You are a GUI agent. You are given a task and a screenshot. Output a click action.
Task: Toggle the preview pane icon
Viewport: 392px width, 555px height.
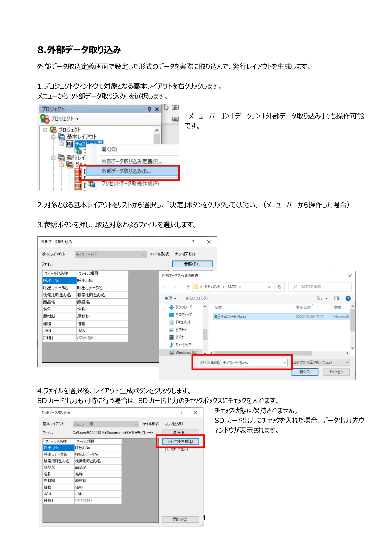337,298
